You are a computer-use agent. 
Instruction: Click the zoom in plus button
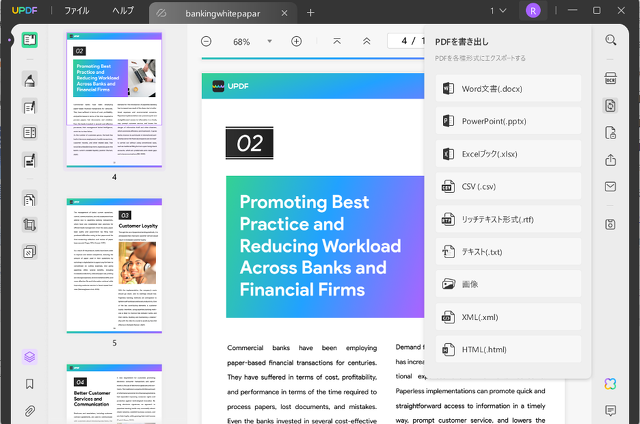[296, 42]
